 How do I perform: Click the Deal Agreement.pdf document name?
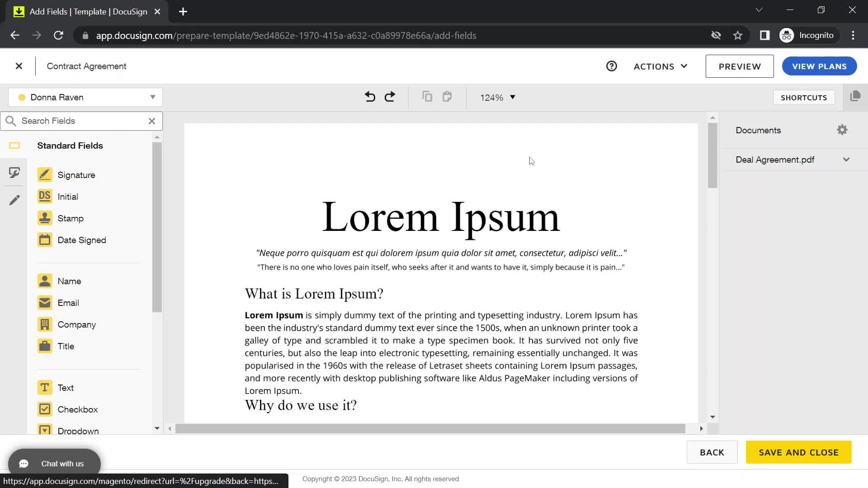click(x=775, y=160)
